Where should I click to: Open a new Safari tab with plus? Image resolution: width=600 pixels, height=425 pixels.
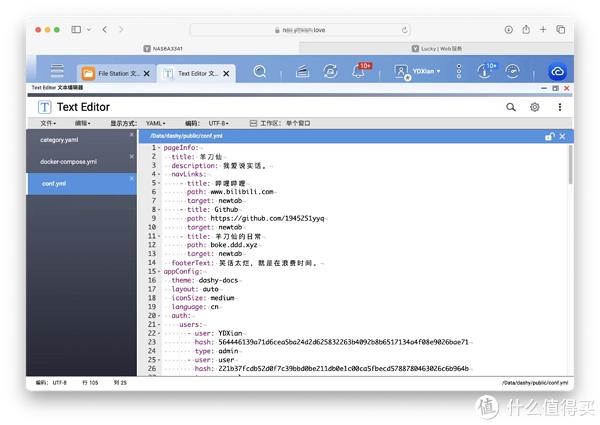(x=543, y=29)
